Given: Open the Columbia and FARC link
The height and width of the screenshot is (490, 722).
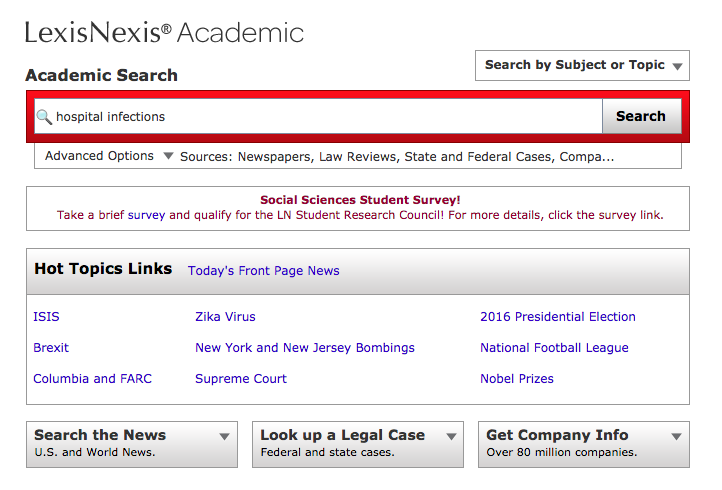Looking at the screenshot, I should 93,379.
